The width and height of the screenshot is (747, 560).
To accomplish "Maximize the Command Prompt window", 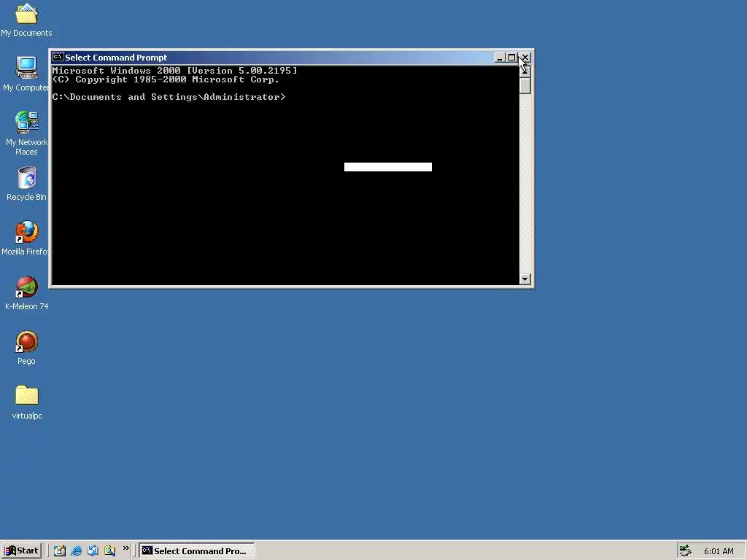I will click(x=511, y=58).
